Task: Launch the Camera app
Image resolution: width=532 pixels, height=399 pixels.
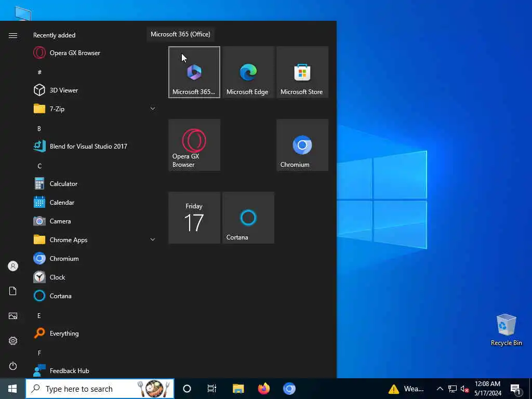Action: [x=94, y=221]
